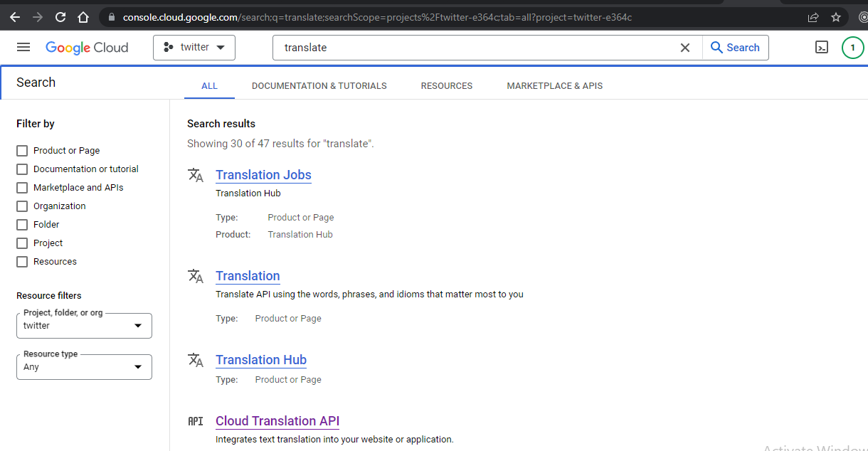The height and width of the screenshot is (451, 868).
Task: Switch to Documentation & Tutorials tab
Action: click(319, 86)
